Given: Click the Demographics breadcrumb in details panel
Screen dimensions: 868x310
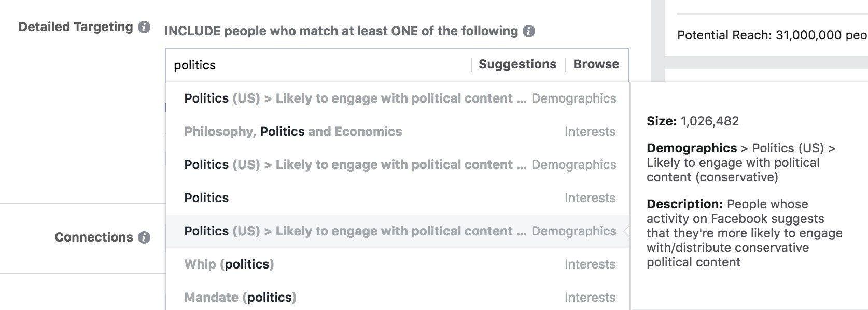Looking at the screenshot, I should [690, 148].
